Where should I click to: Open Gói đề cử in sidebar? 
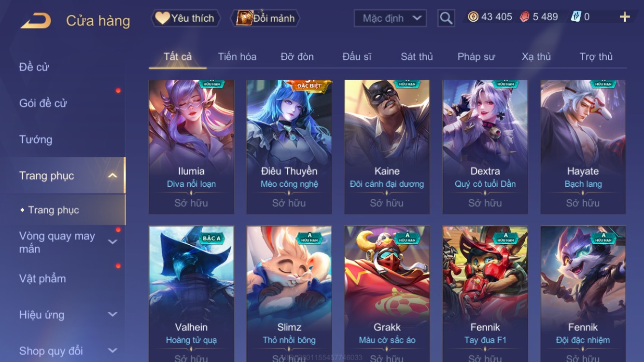tap(43, 103)
